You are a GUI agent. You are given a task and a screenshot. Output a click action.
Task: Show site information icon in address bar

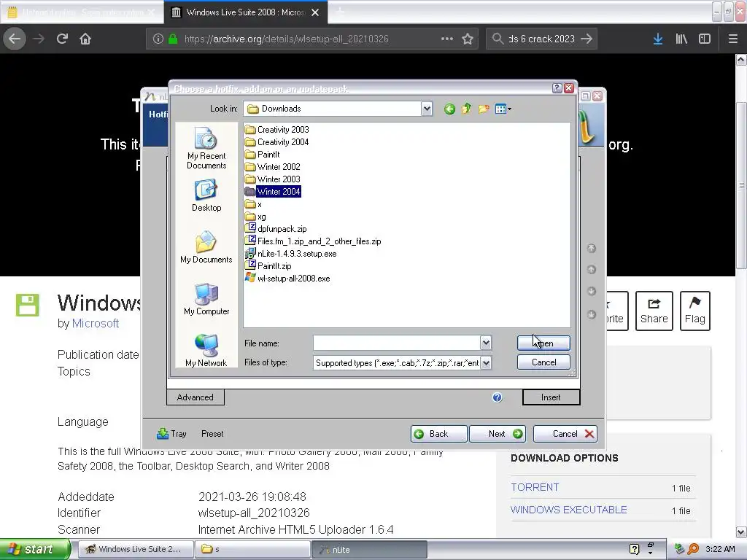pyautogui.click(x=158, y=39)
